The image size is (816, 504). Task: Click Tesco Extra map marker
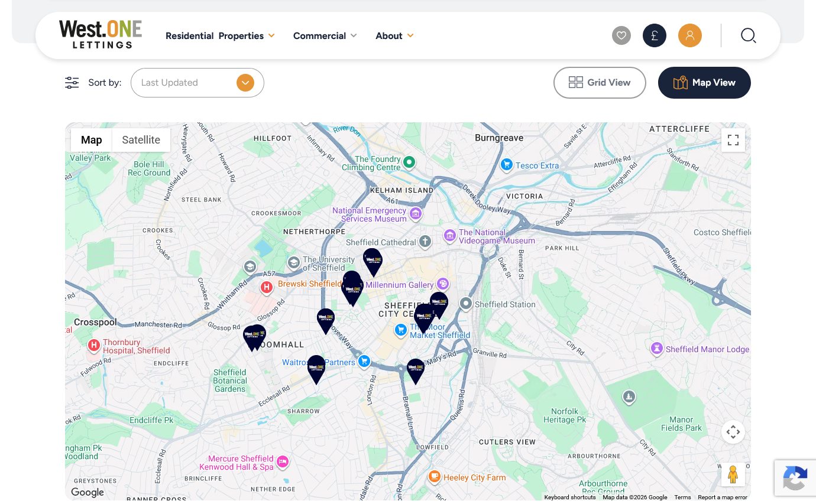(x=506, y=165)
